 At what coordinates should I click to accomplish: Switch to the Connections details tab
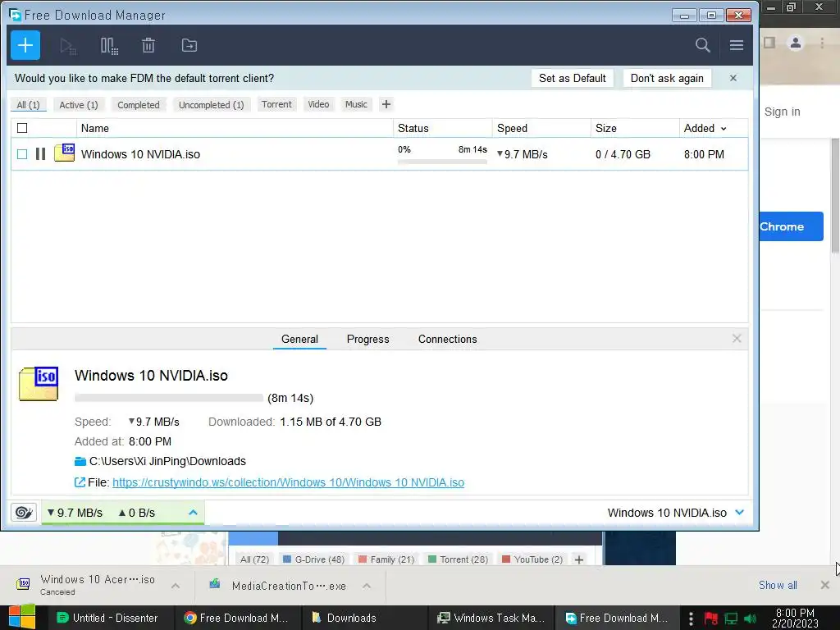447,339
